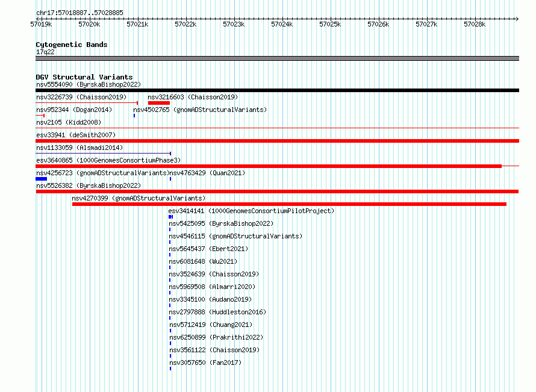Image resolution: width=536 pixels, height=392 pixels.
Task: Click the purple nsv1133059 variant line
Action: coord(103,154)
